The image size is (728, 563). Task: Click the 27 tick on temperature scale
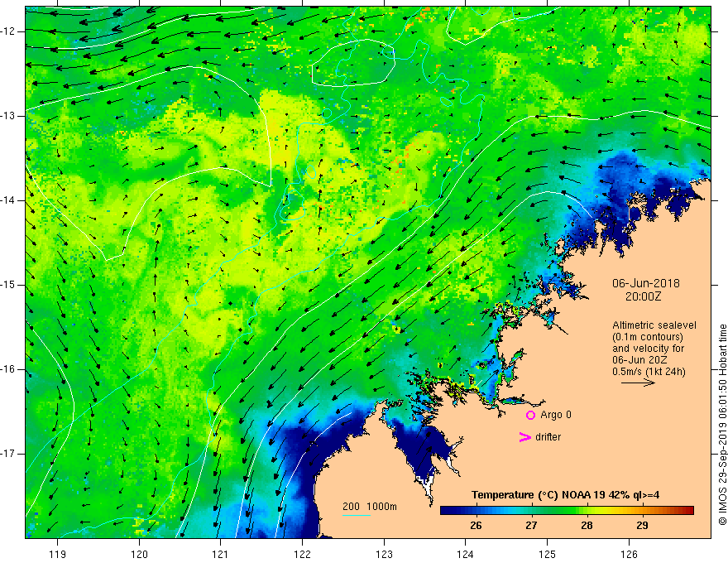531,526
